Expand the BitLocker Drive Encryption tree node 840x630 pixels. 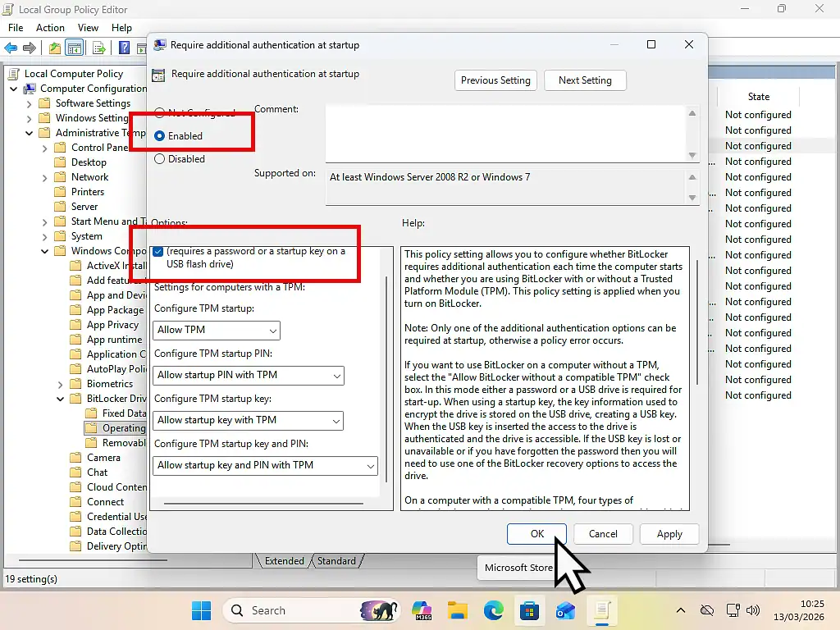[x=60, y=398]
